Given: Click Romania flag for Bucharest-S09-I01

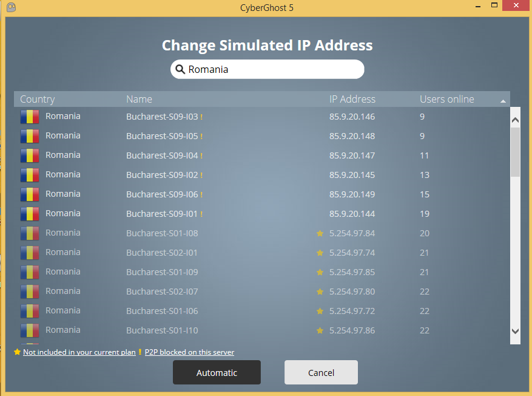Looking at the screenshot, I should click(x=30, y=214).
